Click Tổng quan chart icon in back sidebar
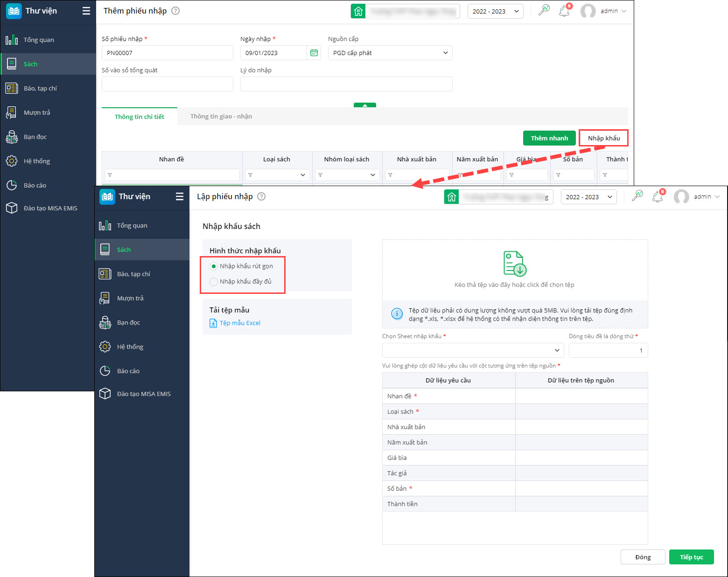 pyautogui.click(x=12, y=40)
